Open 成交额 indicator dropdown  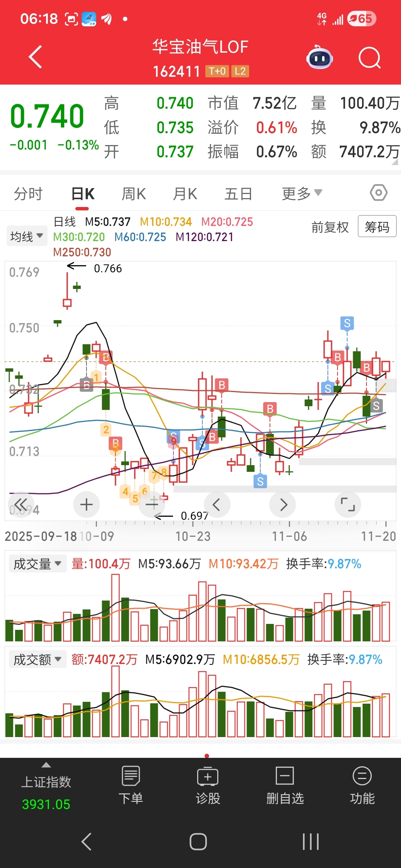pyautogui.click(x=37, y=660)
